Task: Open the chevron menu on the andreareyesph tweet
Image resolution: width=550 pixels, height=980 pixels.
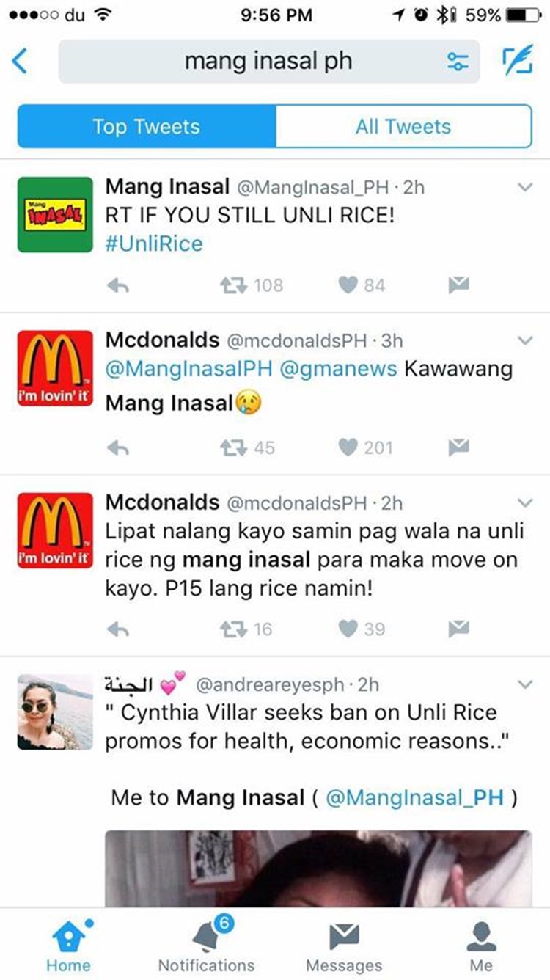Action: click(525, 684)
